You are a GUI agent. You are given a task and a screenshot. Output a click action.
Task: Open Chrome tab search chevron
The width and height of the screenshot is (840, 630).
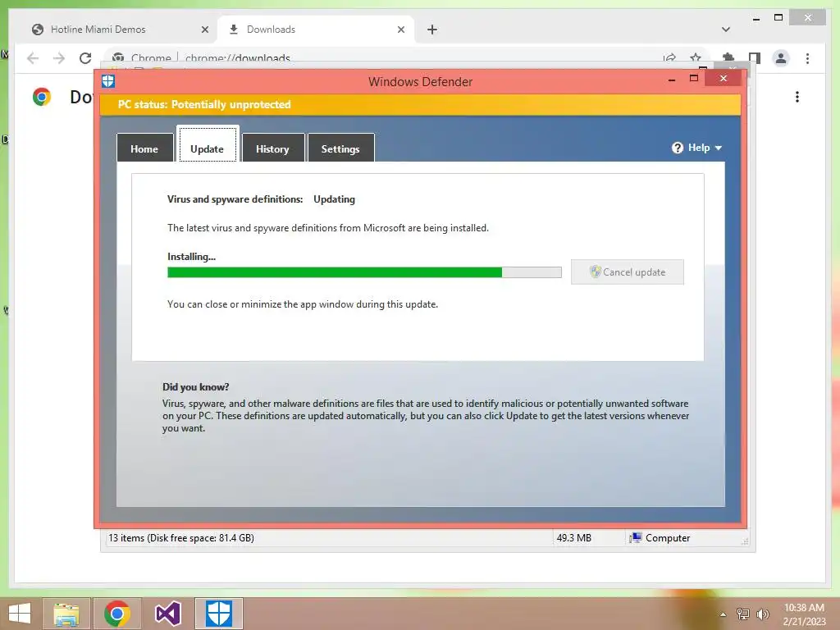[726, 30]
